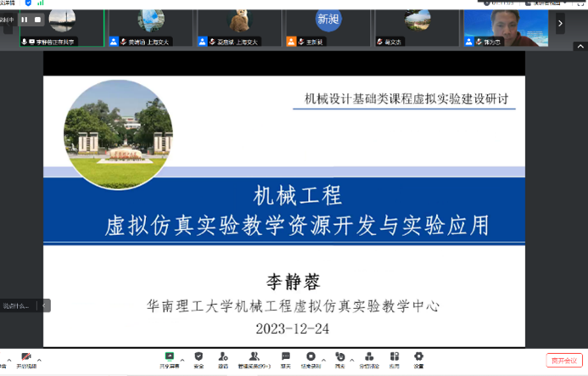
Task: Click the Share Screen (共享屏幕) icon
Action: coord(170,358)
